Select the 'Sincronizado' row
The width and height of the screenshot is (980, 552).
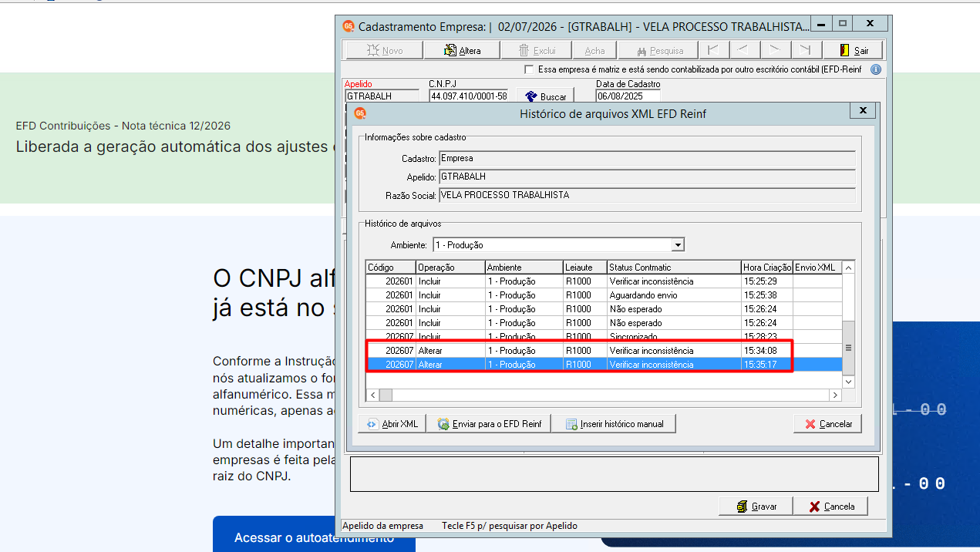604,337
